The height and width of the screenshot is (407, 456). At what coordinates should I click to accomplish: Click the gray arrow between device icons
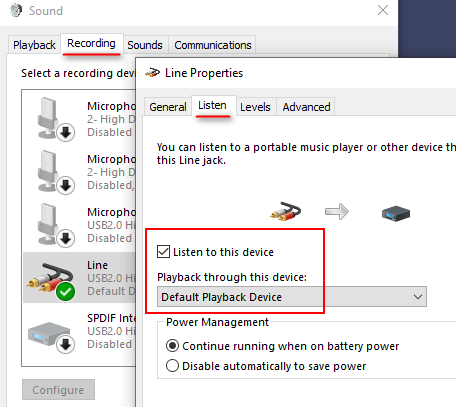click(337, 211)
